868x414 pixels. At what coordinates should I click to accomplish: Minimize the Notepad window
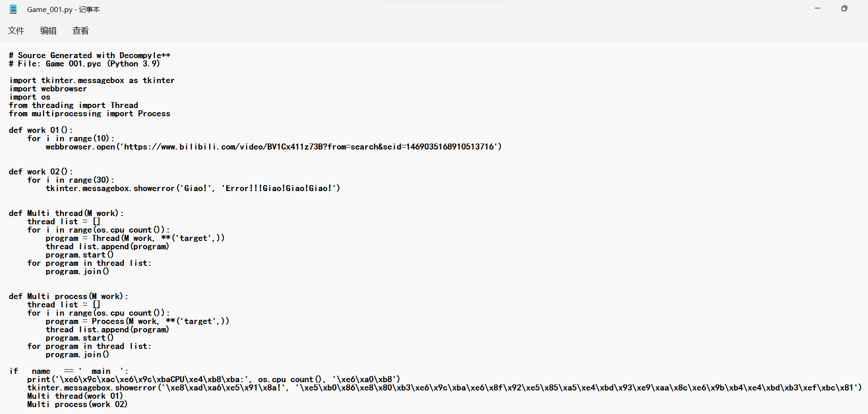[818, 8]
